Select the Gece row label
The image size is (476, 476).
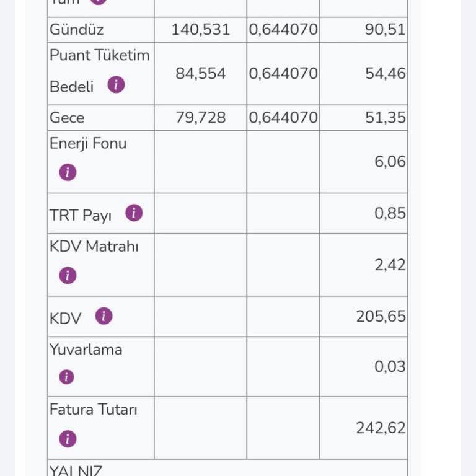click(67, 118)
